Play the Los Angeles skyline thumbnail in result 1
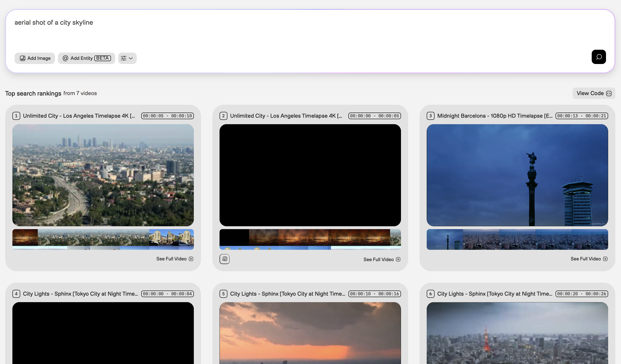The height and width of the screenshot is (364, 621). (x=103, y=175)
